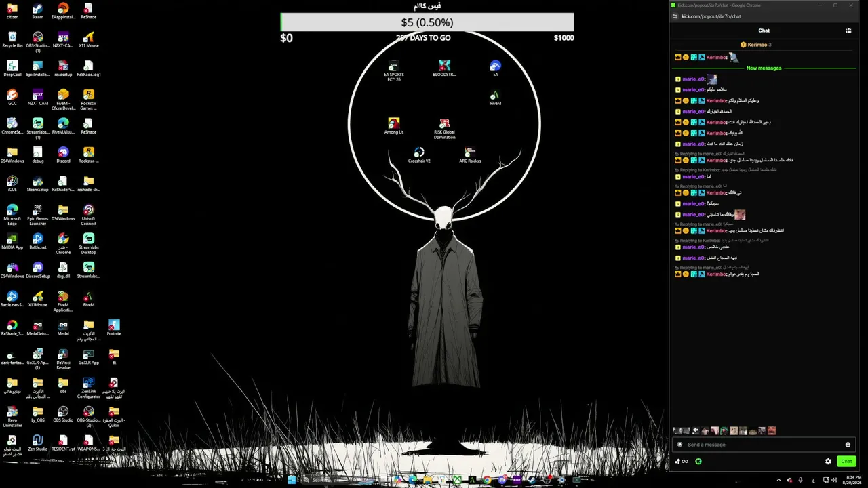Screen dimensions: 868x488
Task: Launch the X11 Mouse shortcut next to NZXT-CA
Action: [x=88, y=40]
